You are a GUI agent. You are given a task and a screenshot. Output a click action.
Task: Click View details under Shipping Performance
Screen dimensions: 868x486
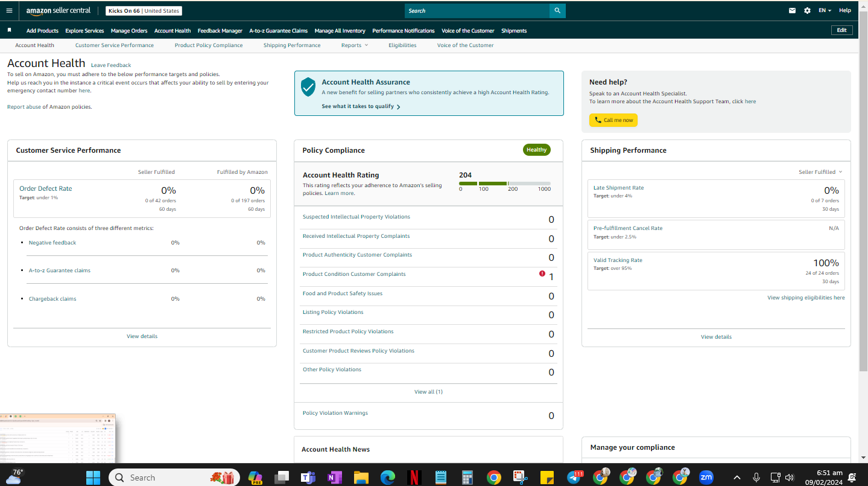coord(716,337)
